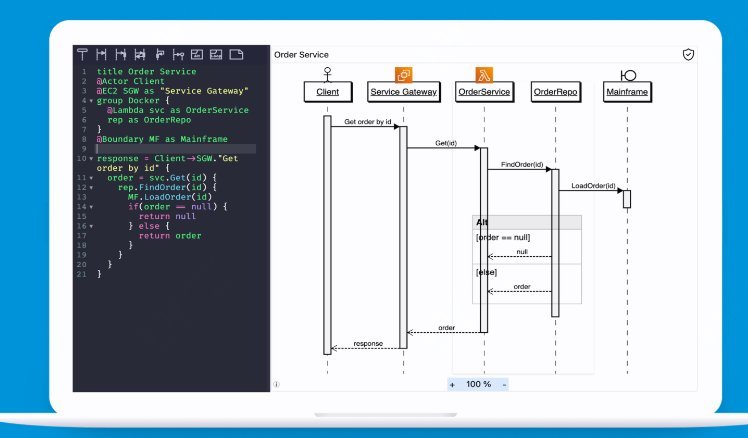Click the first arrow-message icon in editor toolbar
The width and height of the screenshot is (748, 438).
tap(102, 54)
